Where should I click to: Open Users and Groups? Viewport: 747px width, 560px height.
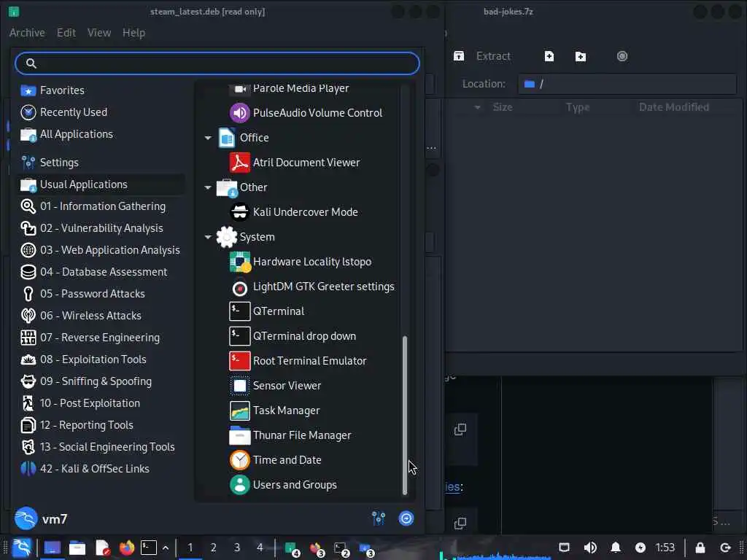coord(284,484)
